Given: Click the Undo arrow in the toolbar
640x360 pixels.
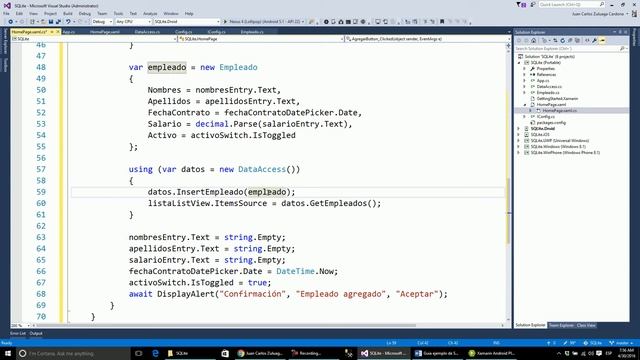Looking at the screenshot, I should (x=68, y=22).
